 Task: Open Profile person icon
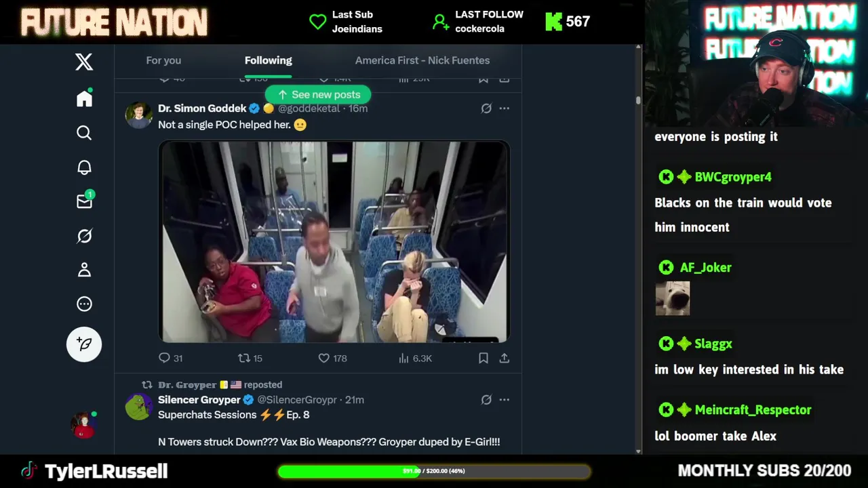84,270
